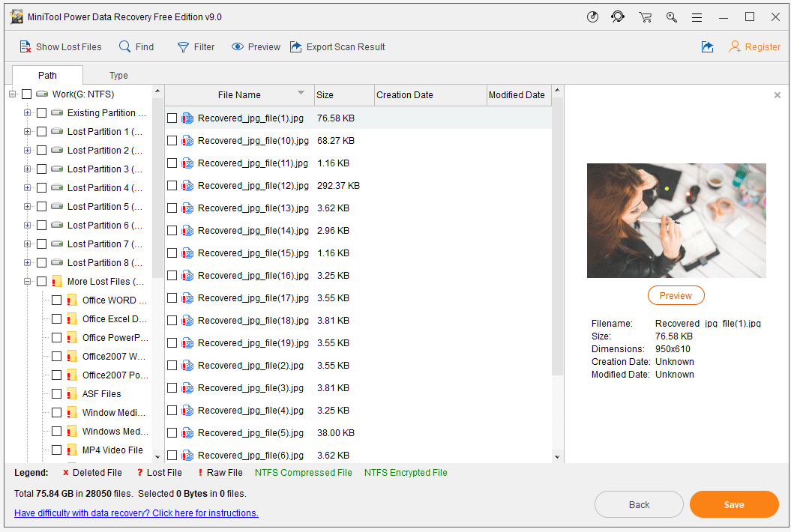This screenshot has height=532, width=791.
Task: Collapse the More Lost Files node
Action: point(27,282)
